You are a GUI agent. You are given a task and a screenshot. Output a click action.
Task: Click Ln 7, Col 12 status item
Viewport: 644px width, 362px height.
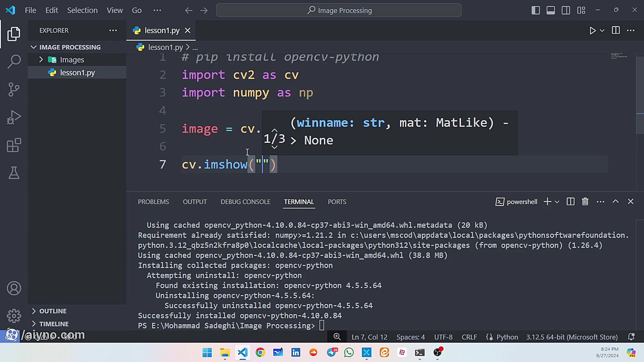[x=369, y=337]
